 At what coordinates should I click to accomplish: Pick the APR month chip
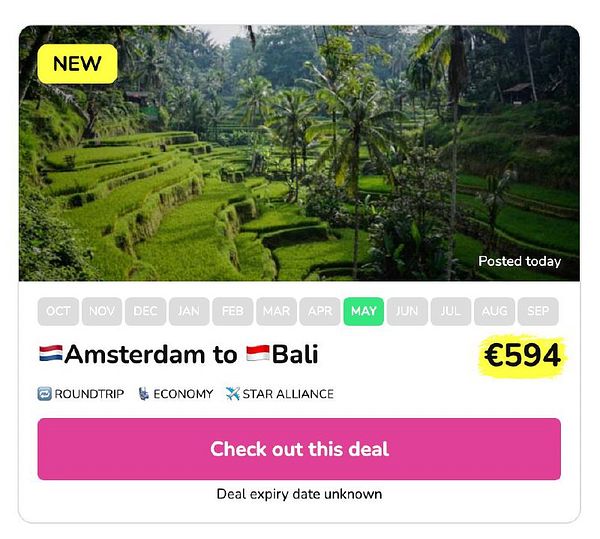(320, 311)
